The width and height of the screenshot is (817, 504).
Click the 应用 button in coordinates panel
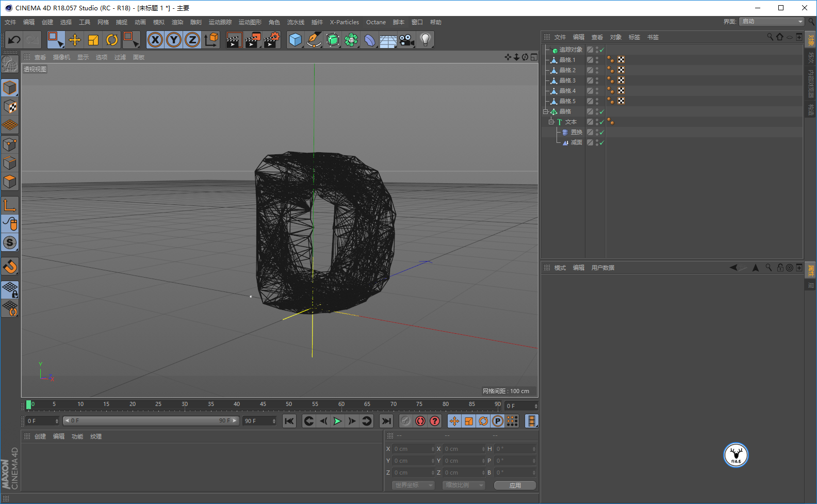515,485
